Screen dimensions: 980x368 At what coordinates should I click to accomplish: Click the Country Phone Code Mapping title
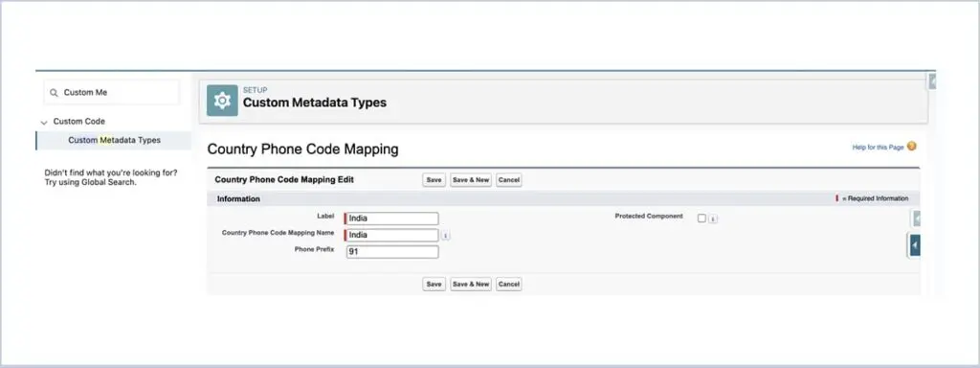tap(302, 149)
